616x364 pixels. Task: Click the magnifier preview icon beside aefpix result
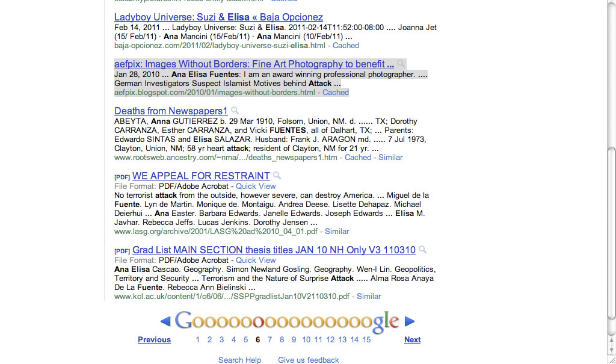[401, 64]
